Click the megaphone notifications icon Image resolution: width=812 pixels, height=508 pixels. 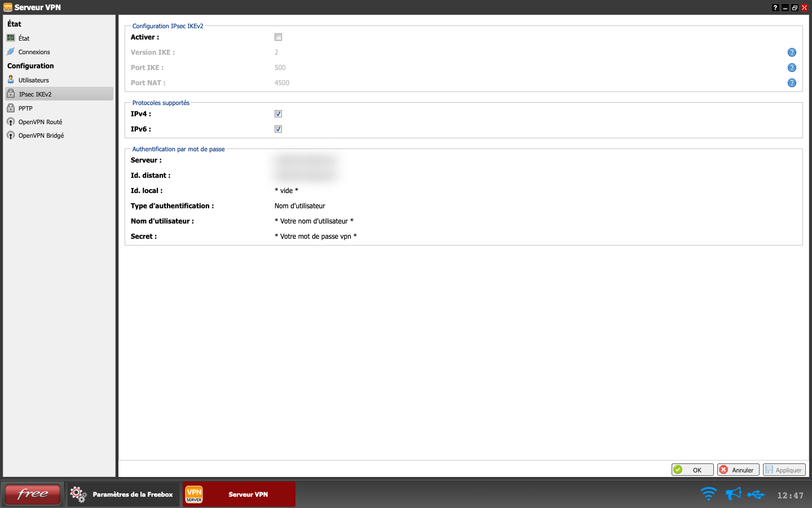[733, 494]
